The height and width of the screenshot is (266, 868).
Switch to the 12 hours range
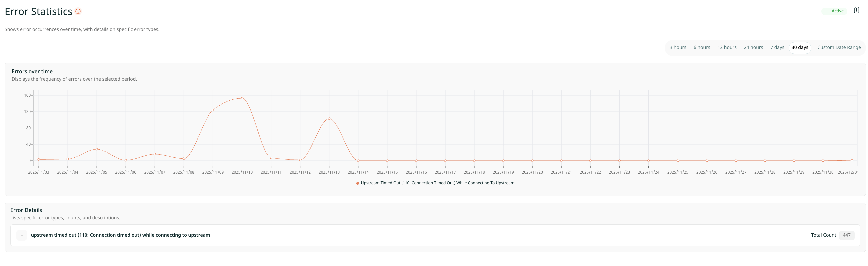pos(727,47)
